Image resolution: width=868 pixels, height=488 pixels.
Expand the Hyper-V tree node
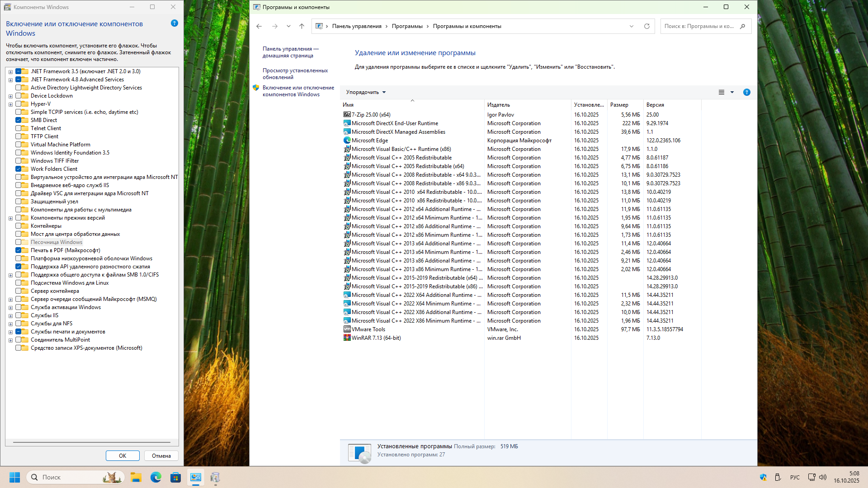10,104
